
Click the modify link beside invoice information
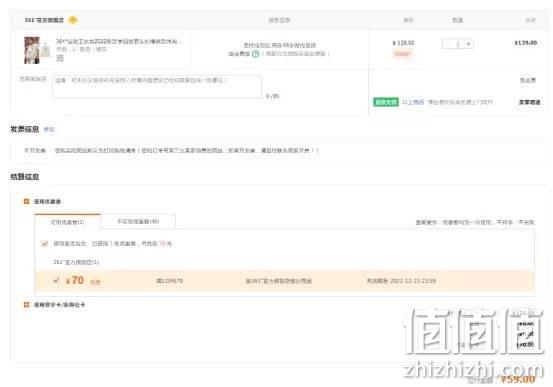49,129
